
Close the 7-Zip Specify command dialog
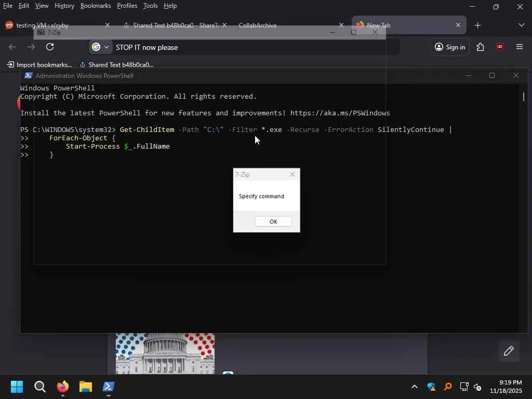tap(292, 175)
